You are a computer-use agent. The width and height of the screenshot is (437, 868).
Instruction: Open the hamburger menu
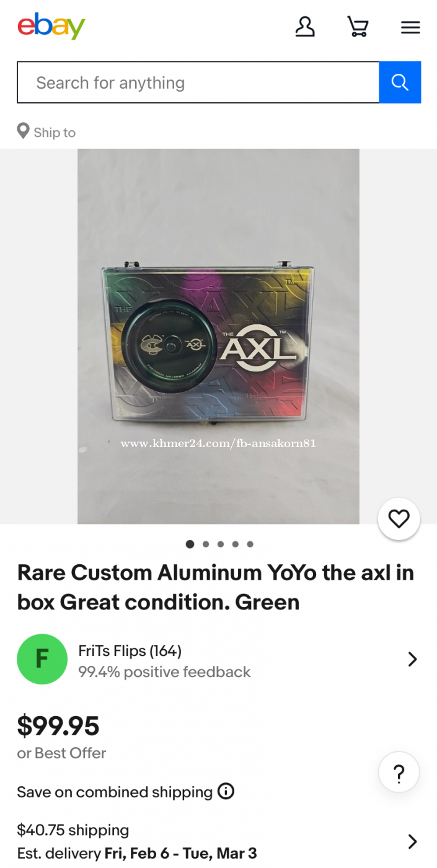tap(410, 27)
